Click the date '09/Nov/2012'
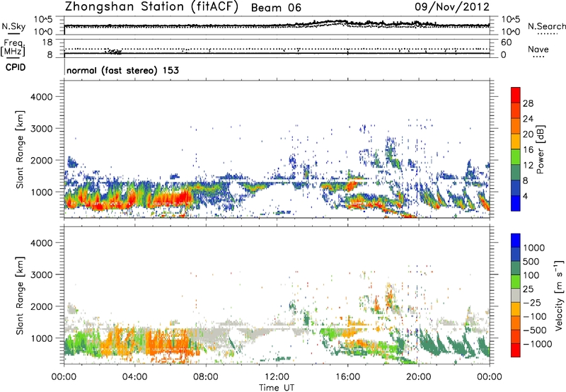Viewport: 566px width, 392px height. pyautogui.click(x=452, y=7)
